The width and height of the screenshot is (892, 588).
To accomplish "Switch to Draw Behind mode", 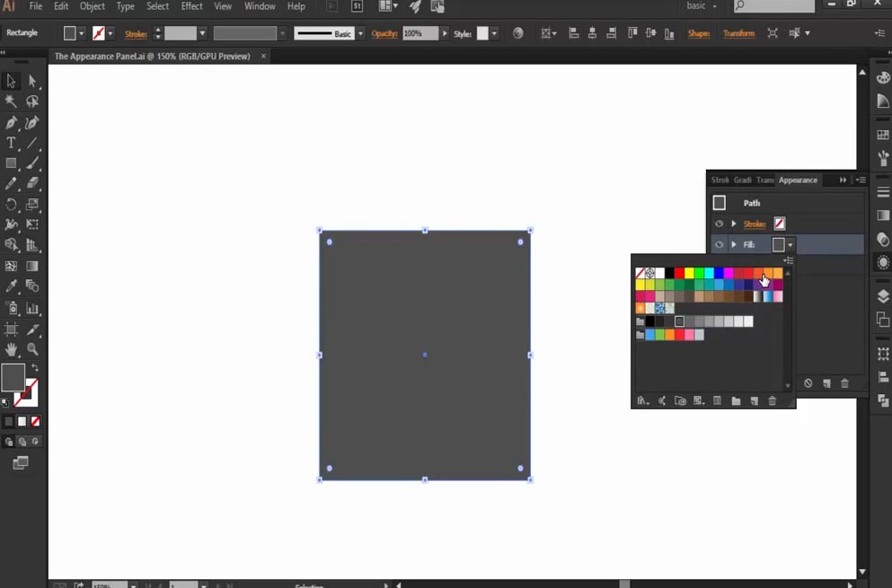I will (22, 442).
